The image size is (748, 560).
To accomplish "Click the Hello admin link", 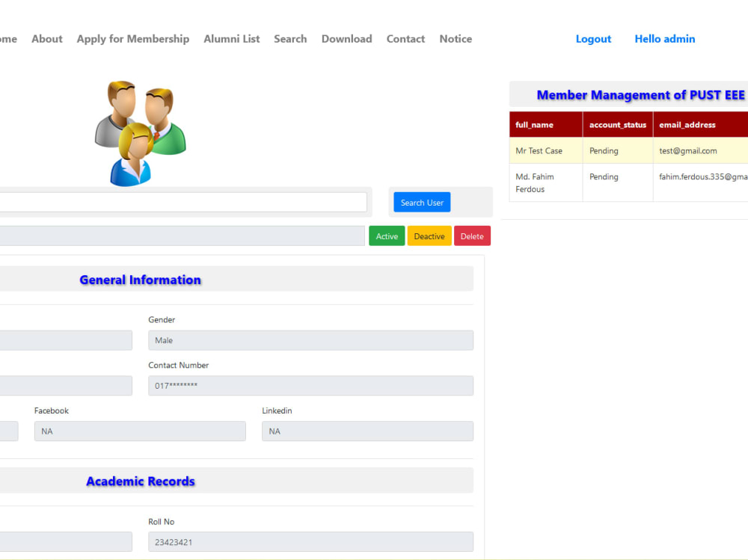I will (664, 39).
